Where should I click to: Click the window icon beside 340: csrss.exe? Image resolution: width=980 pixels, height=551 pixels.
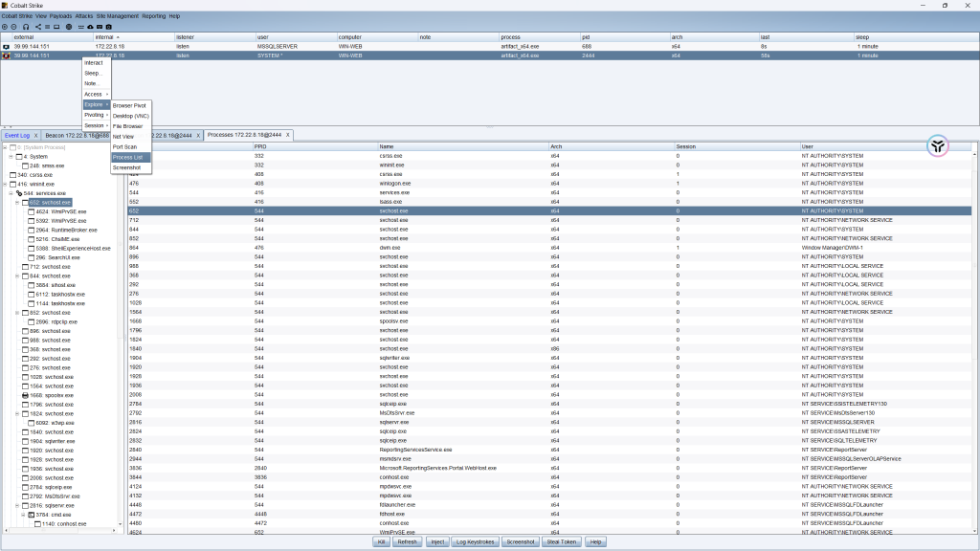coord(13,175)
